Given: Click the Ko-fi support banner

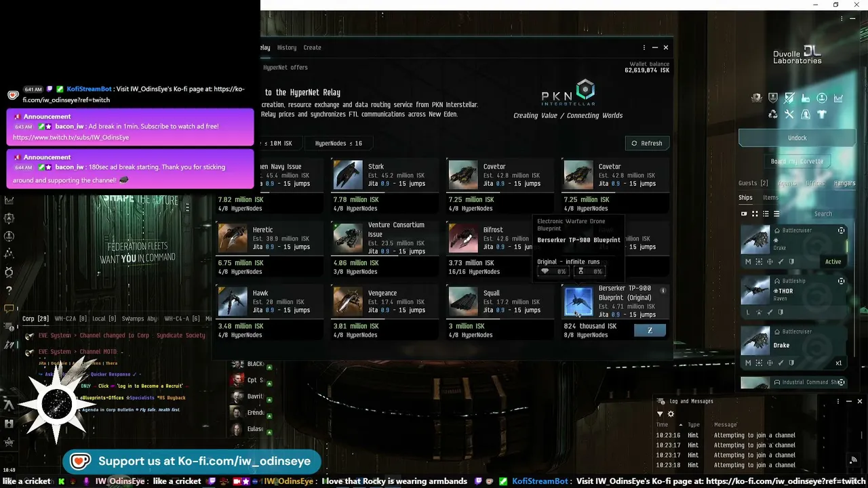Looking at the screenshot, I should (x=191, y=462).
